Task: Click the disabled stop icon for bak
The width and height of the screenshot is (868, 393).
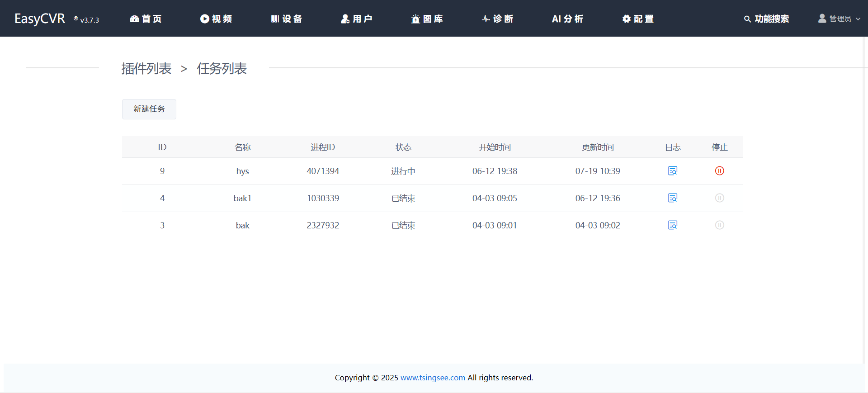Action: [719, 225]
